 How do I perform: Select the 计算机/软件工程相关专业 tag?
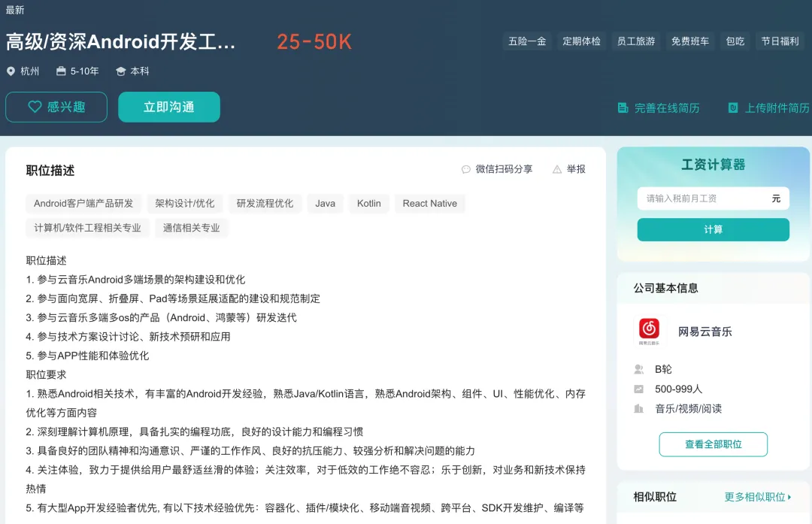pos(87,228)
